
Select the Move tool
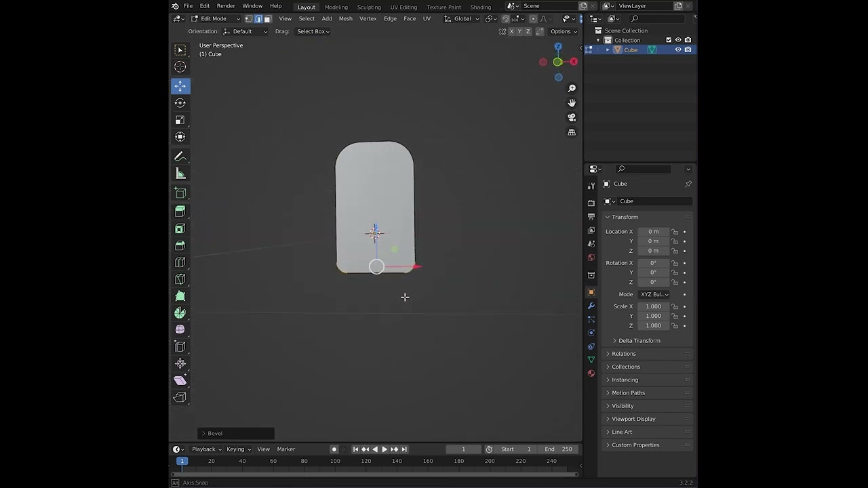click(180, 85)
